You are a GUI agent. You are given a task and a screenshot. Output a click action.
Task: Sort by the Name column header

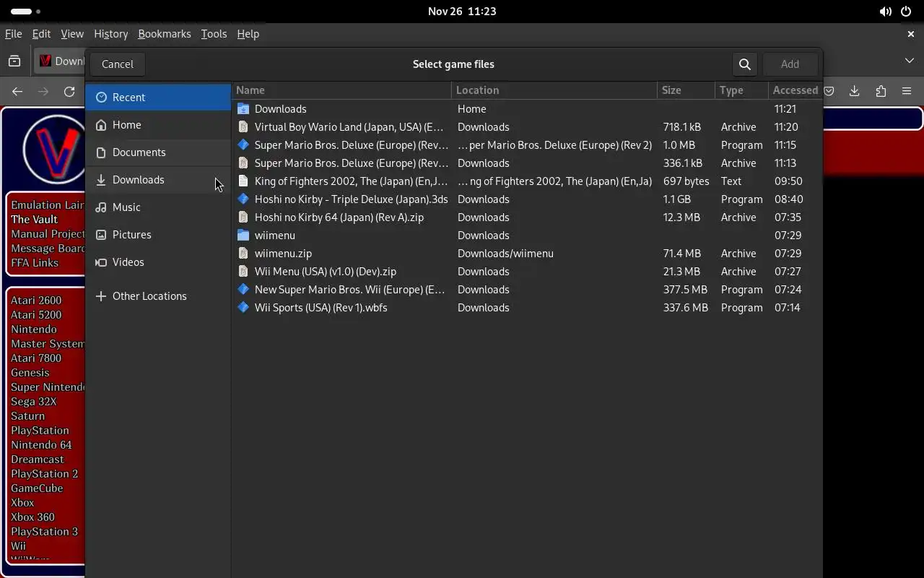[x=341, y=90]
